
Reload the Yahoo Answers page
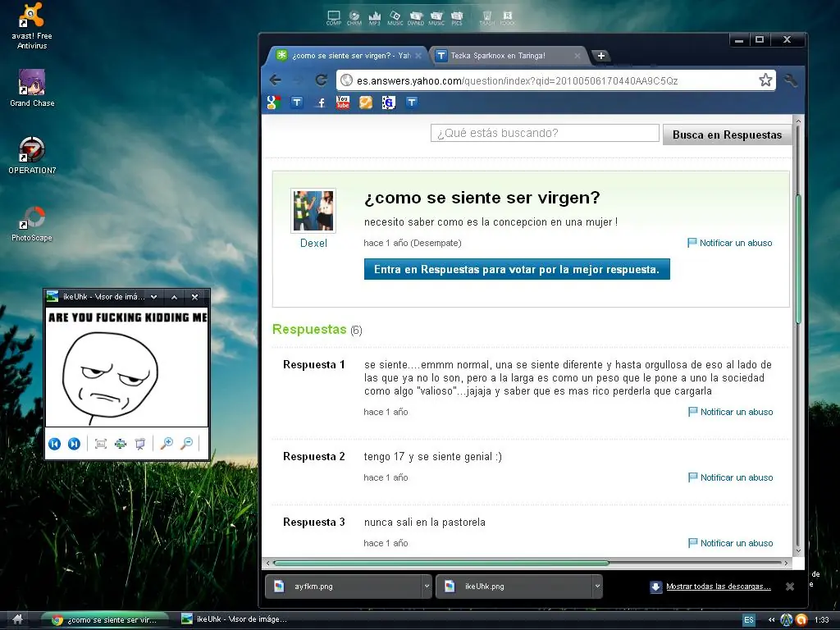point(322,80)
